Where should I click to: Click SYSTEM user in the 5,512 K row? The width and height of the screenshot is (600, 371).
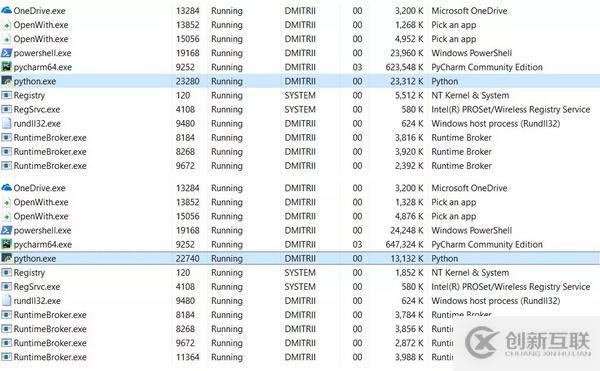coord(300,95)
